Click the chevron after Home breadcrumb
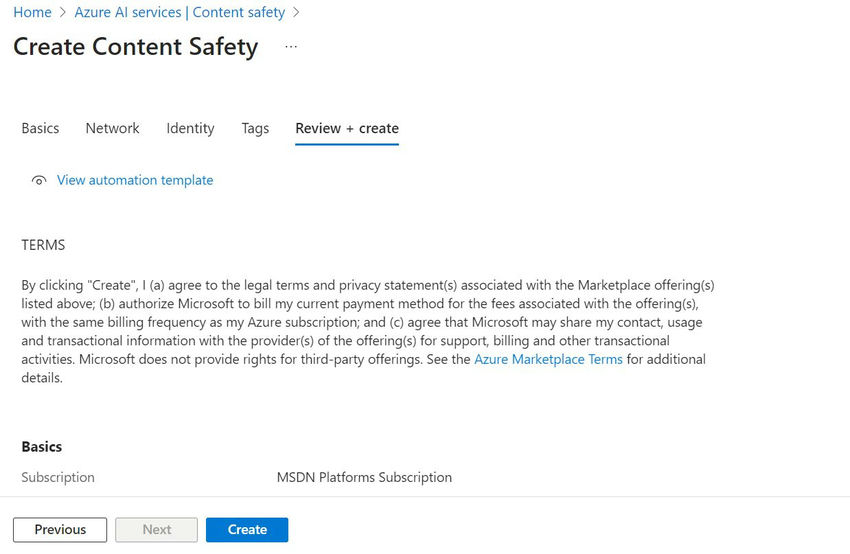Viewport: 850px width, 554px height. tap(63, 13)
